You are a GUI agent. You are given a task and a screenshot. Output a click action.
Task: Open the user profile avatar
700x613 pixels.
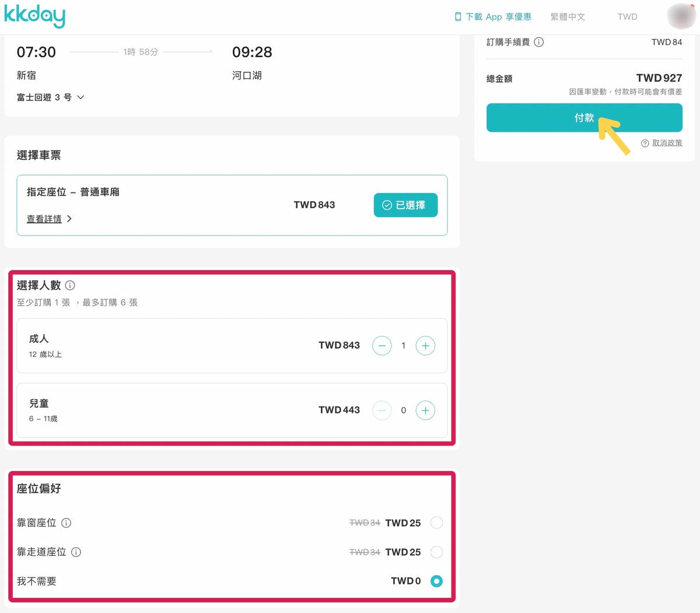(x=681, y=16)
